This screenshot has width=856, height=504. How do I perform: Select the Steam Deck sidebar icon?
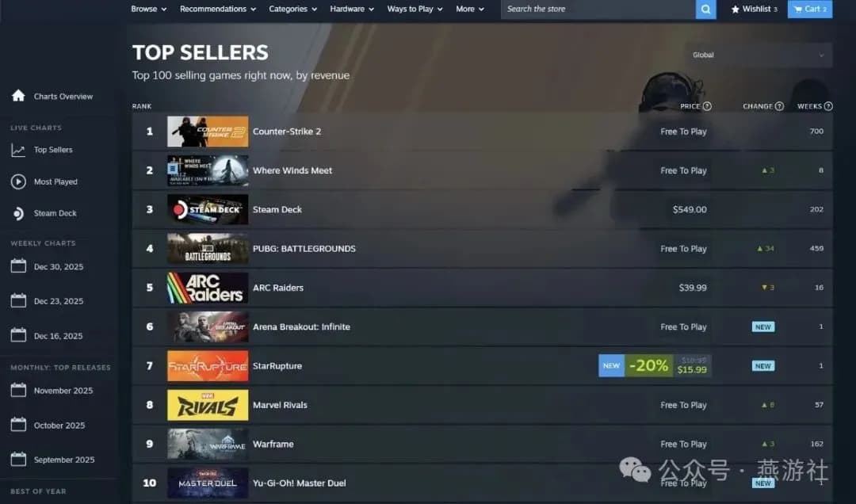tap(18, 213)
